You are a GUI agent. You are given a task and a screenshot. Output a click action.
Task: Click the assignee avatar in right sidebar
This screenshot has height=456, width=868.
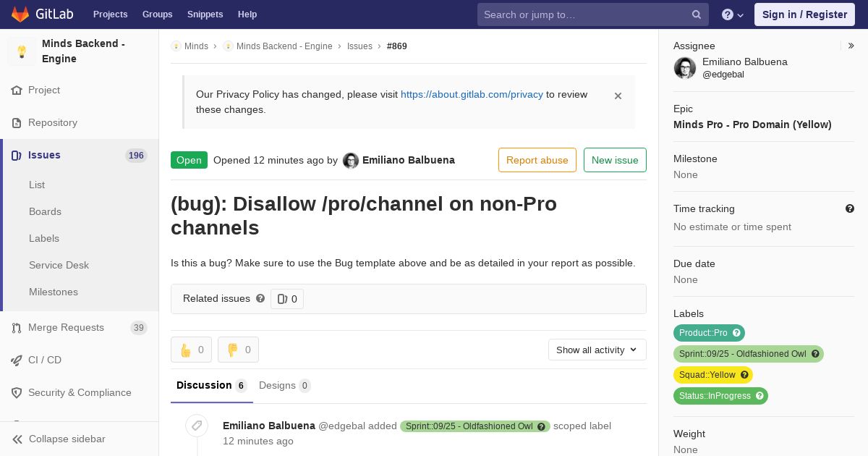click(x=685, y=68)
